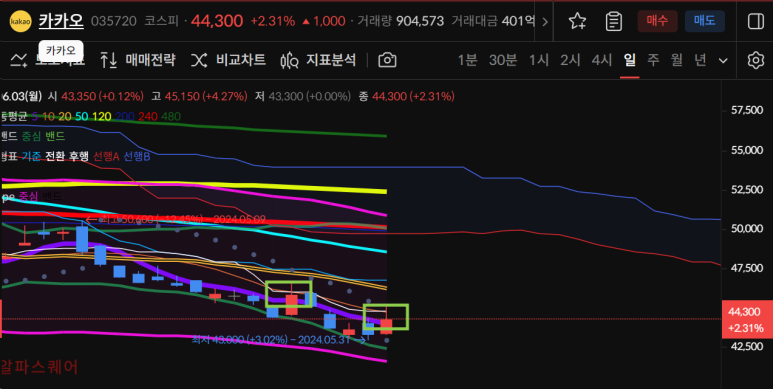The height and width of the screenshot is (389, 773).
Task: Select the 2시 timeframe
Action: [x=570, y=60]
